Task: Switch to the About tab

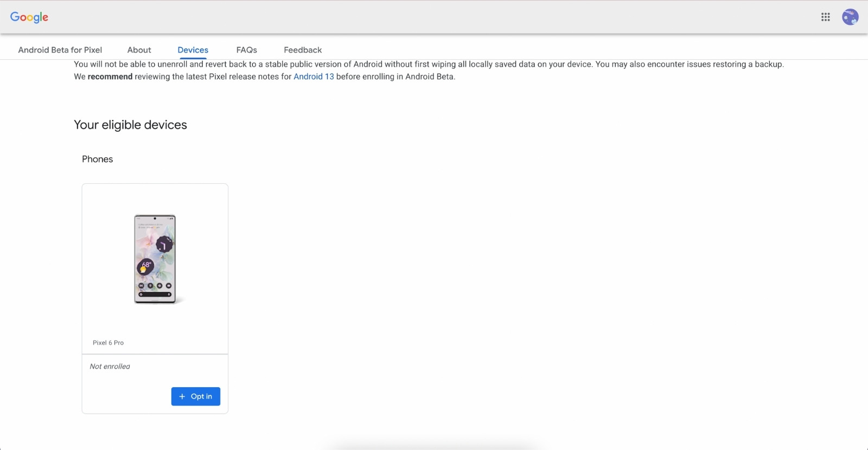Action: [x=139, y=50]
